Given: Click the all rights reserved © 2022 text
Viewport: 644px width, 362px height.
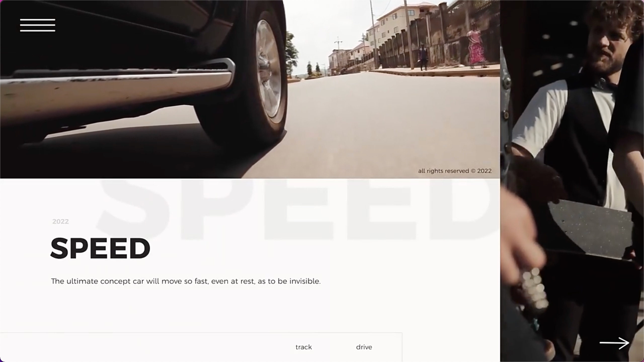Looking at the screenshot, I should (455, 171).
